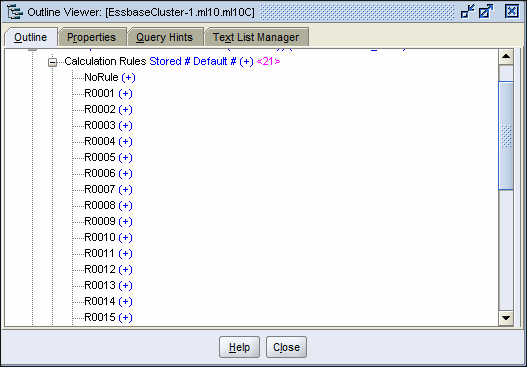Viewport: 527px width, 367px height.
Task: Select member R0012
Action: (x=108, y=270)
